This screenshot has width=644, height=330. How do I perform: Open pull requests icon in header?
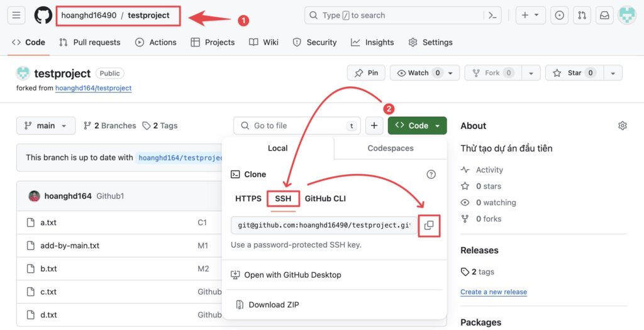pyautogui.click(x=582, y=16)
